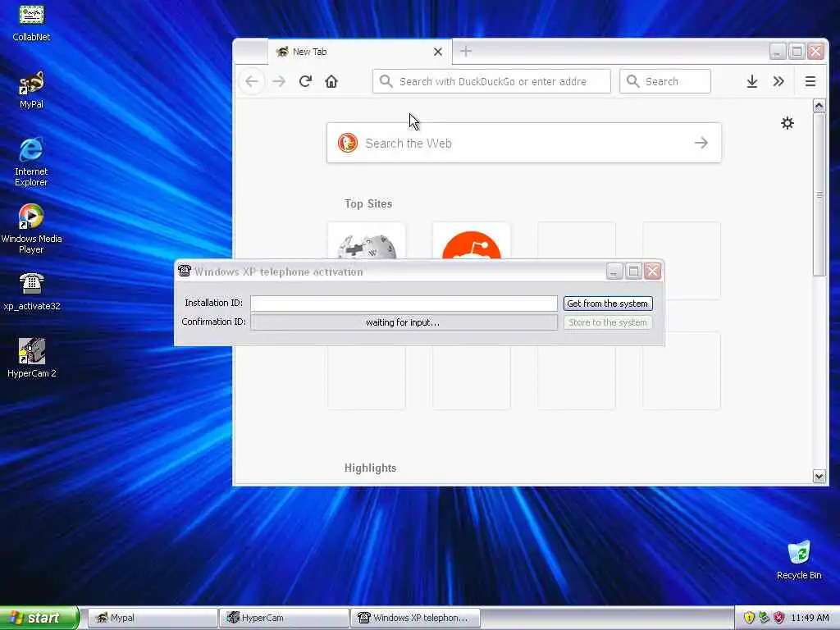Reload the page in Mypal browser
The image size is (840, 630).
click(305, 81)
